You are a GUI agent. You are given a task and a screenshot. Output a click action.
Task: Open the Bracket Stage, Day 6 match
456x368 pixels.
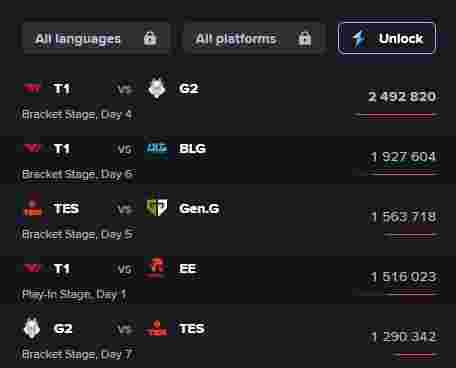coord(228,160)
